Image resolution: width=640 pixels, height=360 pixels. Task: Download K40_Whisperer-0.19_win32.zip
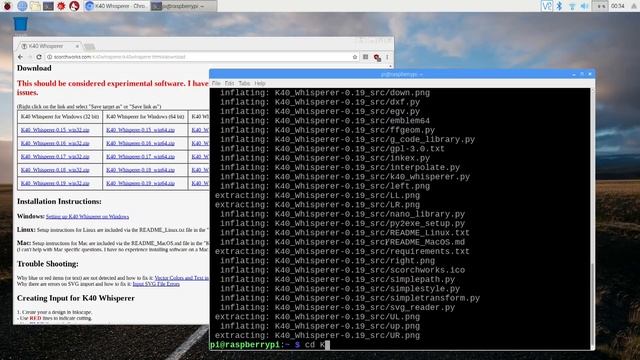tap(55, 183)
